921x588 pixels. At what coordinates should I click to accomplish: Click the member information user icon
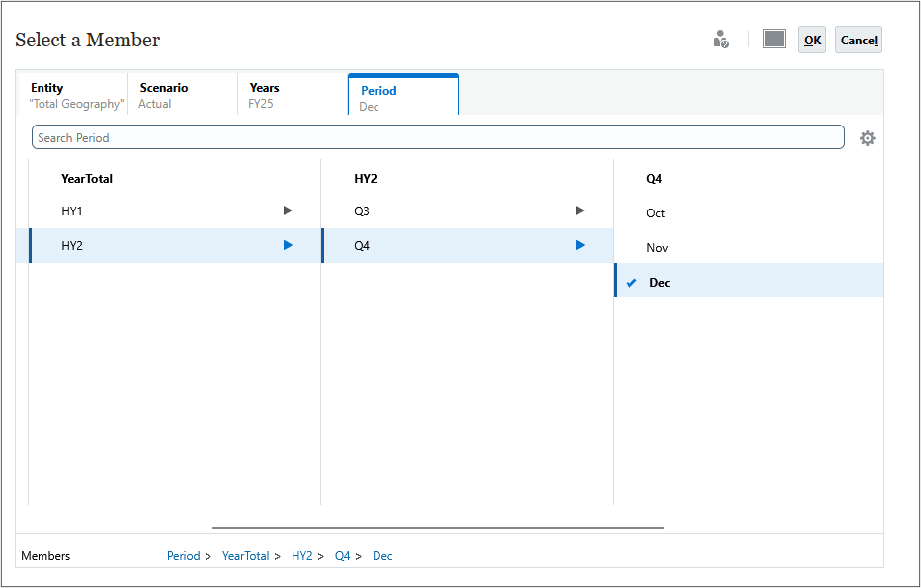coord(721,40)
